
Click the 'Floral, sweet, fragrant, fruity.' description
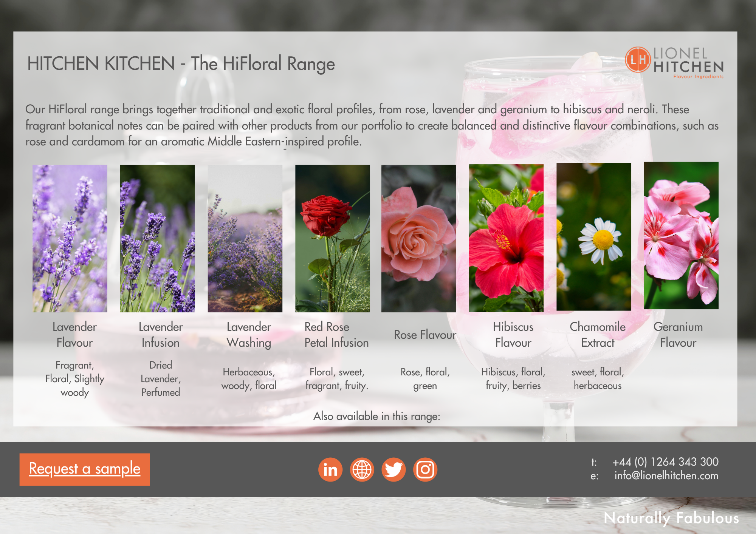point(336,379)
